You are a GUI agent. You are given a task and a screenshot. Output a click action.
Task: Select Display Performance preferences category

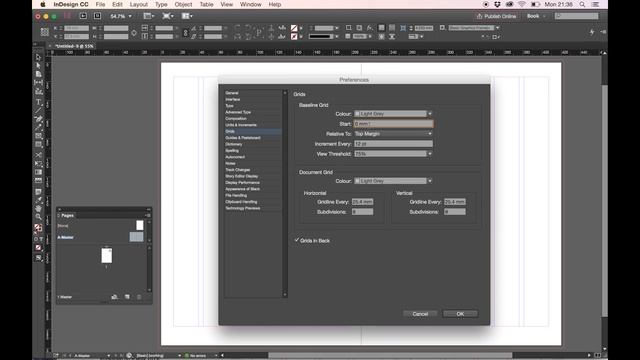pyautogui.click(x=252, y=182)
